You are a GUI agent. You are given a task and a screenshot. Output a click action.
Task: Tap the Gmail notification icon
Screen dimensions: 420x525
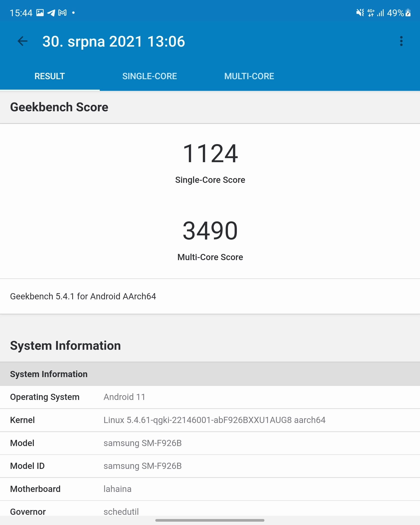[x=62, y=13]
